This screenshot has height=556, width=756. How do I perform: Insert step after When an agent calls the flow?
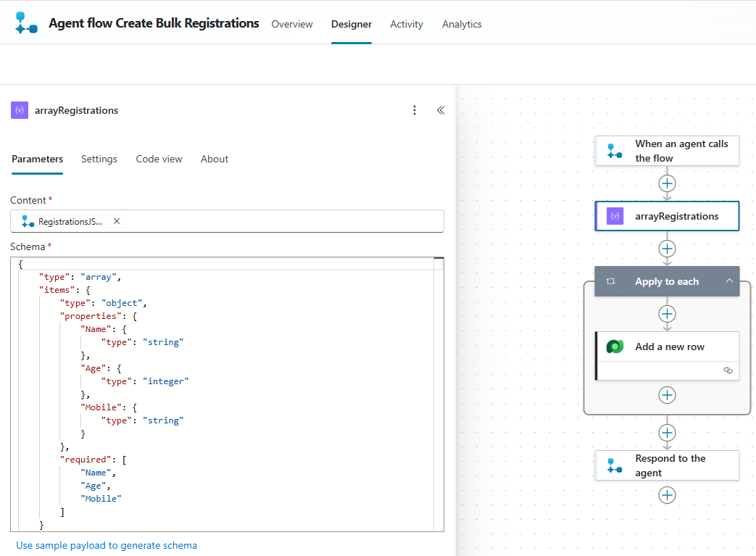[667, 183]
